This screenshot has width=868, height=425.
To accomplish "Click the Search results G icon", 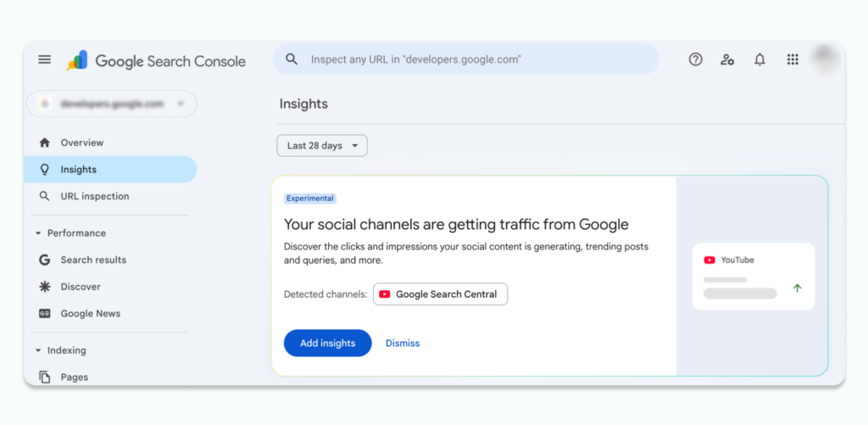I will 45,260.
